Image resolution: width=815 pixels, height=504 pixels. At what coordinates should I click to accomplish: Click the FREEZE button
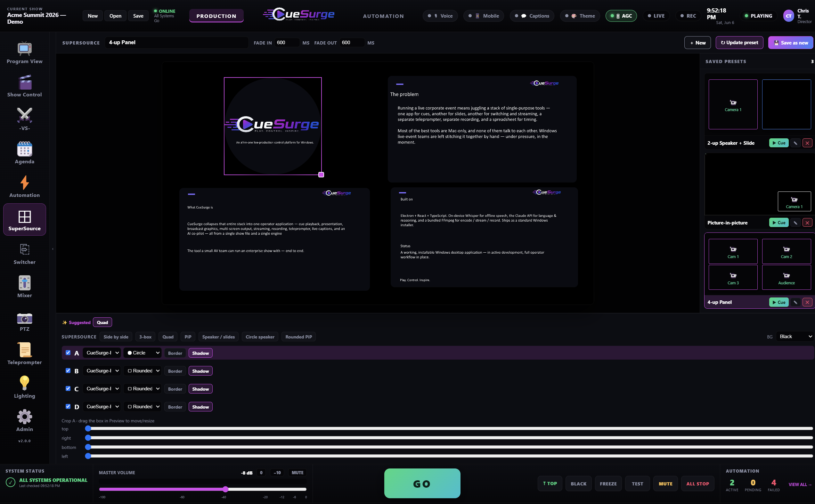tap(608, 484)
